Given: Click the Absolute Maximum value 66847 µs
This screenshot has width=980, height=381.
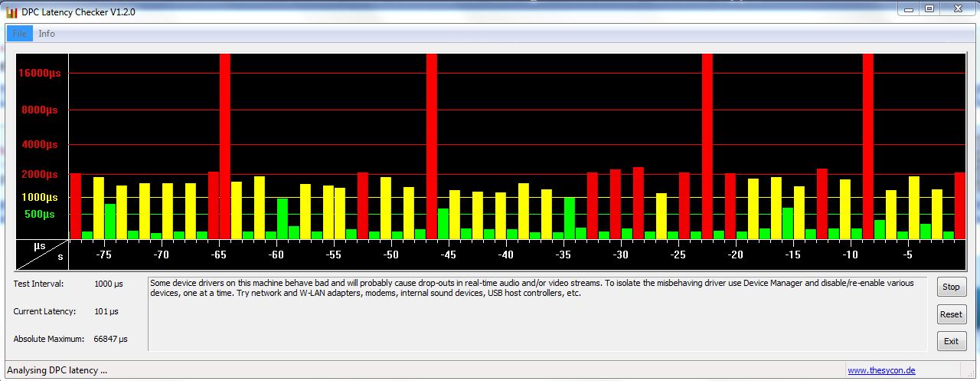Looking at the screenshot, I should [111, 339].
